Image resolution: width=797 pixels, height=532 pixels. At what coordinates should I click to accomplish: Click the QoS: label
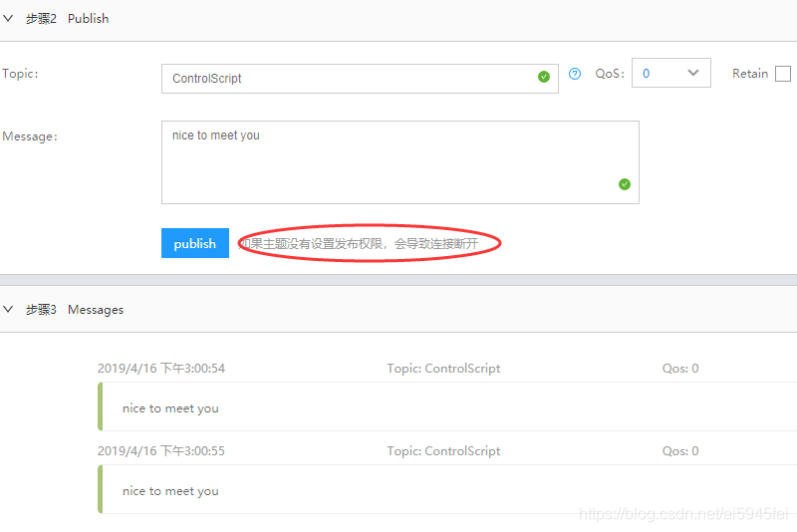pyautogui.click(x=610, y=74)
